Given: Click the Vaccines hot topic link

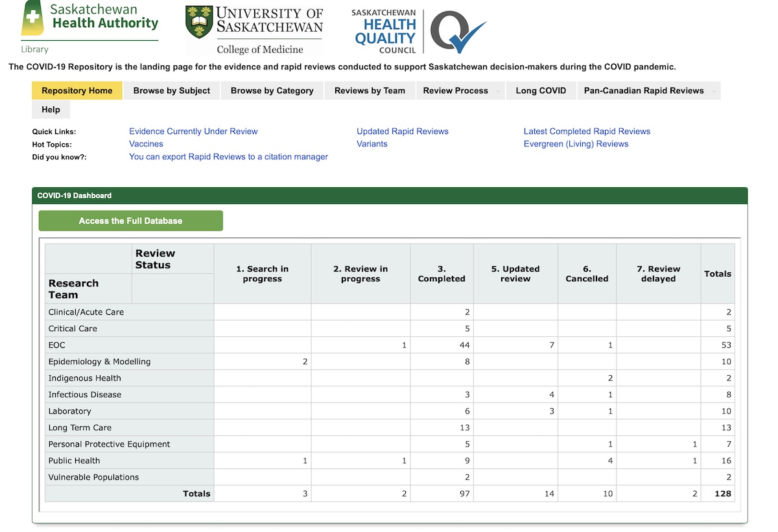Looking at the screenshot, I should click(x=145, y=144).
